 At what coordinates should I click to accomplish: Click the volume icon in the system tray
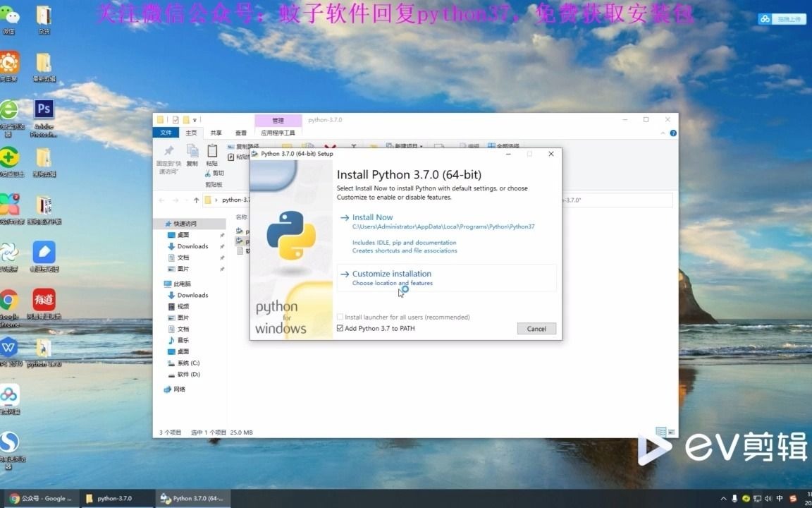click(x=768, y=499)
